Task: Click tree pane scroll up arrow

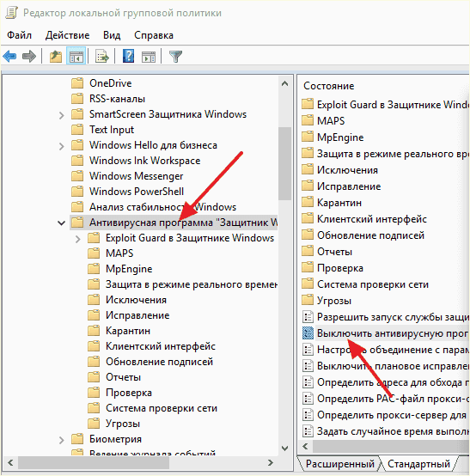Action: click(284, 83)
